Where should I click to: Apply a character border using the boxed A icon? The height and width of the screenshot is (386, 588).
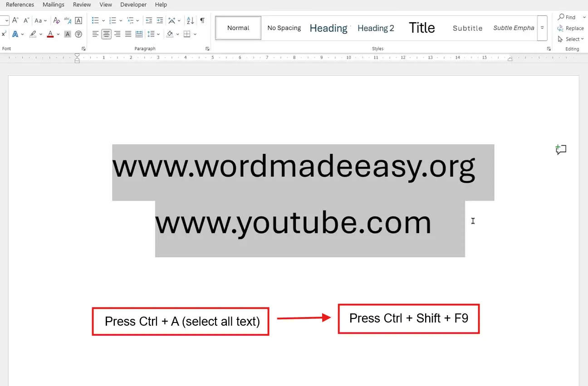point(78,20)
